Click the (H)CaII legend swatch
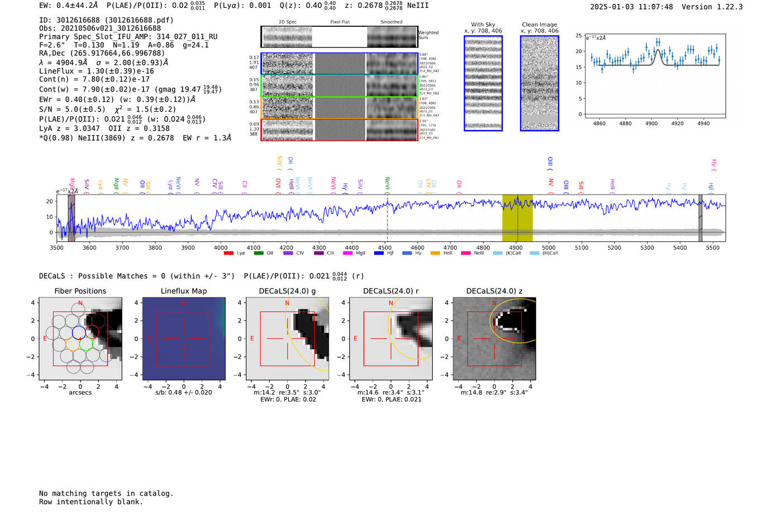This screenshot has width=782, height=532. point(535,253)
